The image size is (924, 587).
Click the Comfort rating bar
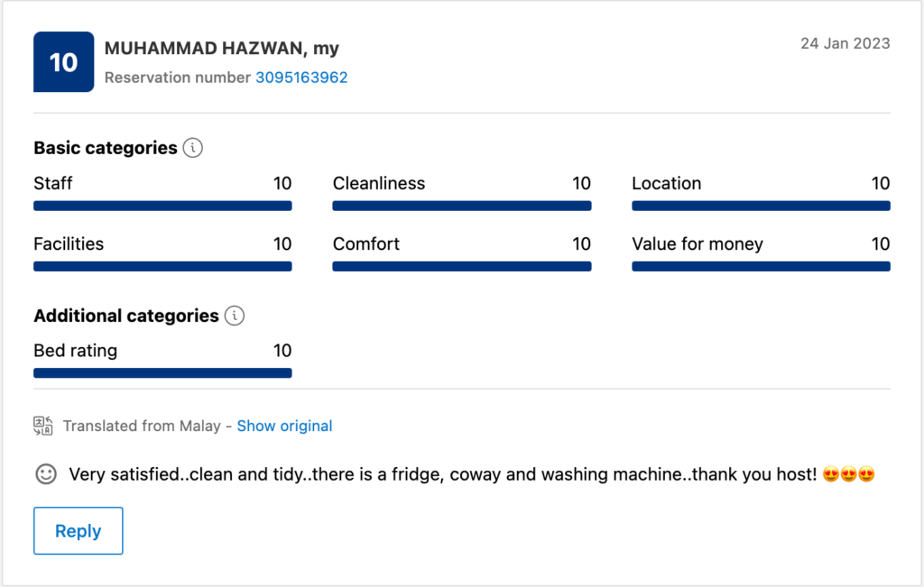pyautogui.click(x=462, y=266)
